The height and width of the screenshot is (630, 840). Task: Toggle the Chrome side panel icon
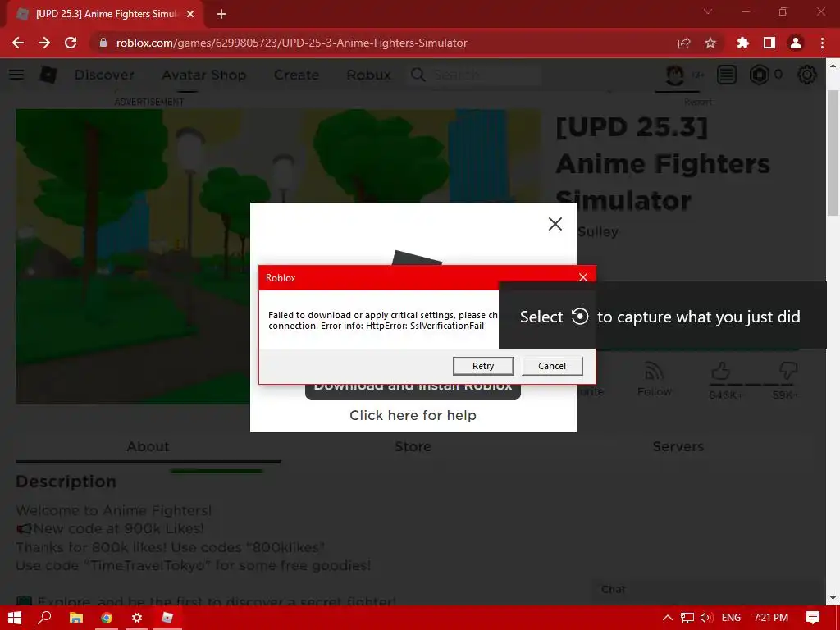[x=769, y=43]
